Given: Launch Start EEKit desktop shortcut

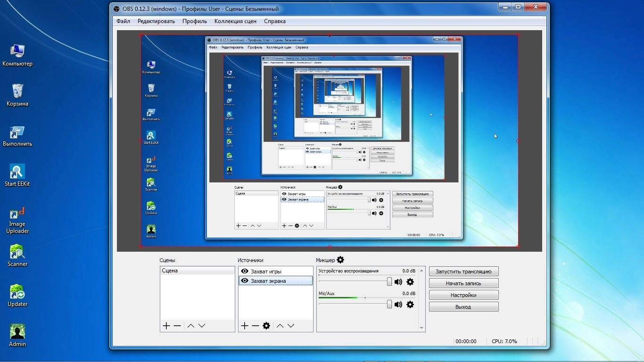Looking at the screenshot, I should pos(17,175).
